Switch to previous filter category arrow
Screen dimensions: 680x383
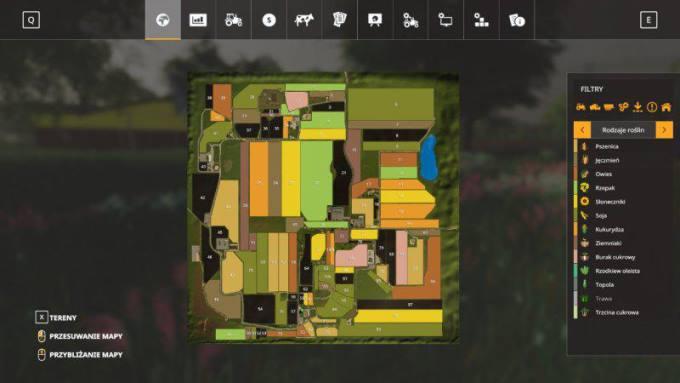(x=582, y=130)
